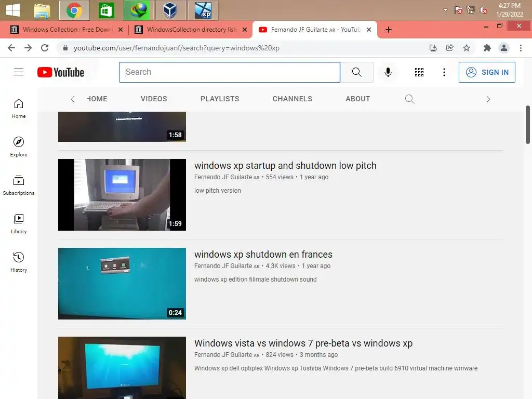Open the YouTube apps grid icon
532x399 pixels.
pos(419,72)
